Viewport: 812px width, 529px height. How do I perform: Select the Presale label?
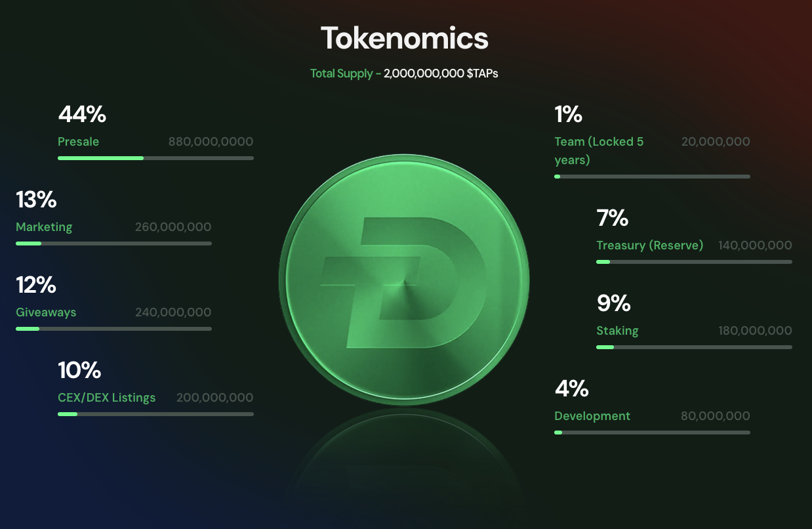78,142
